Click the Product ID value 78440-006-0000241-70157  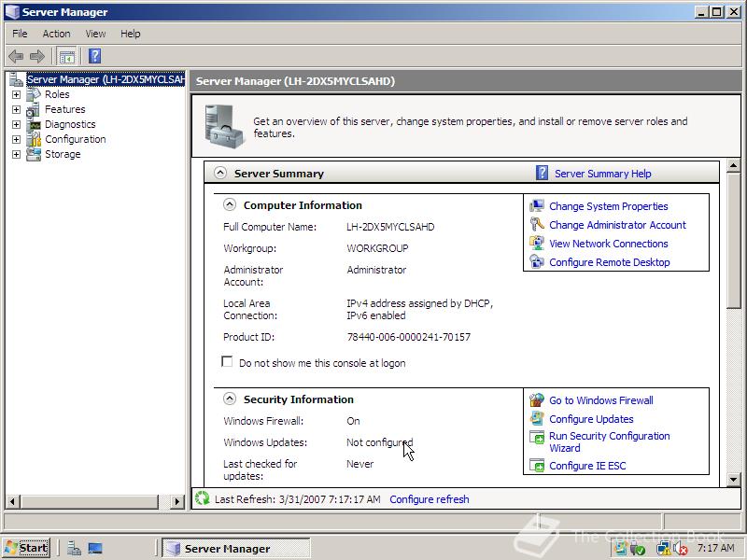(x=409, y=337)
